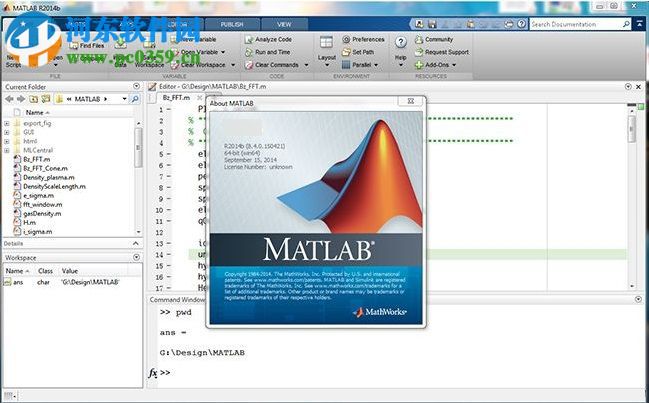This screenshot has height=403, width=649.
Task: Click the Editor vertical scrollbar
Action: pyautogui.click(x=632, y=129)
